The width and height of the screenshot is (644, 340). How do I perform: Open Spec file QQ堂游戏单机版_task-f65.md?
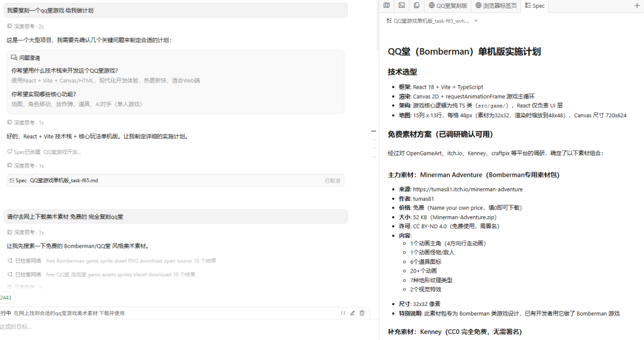point(175,180)
